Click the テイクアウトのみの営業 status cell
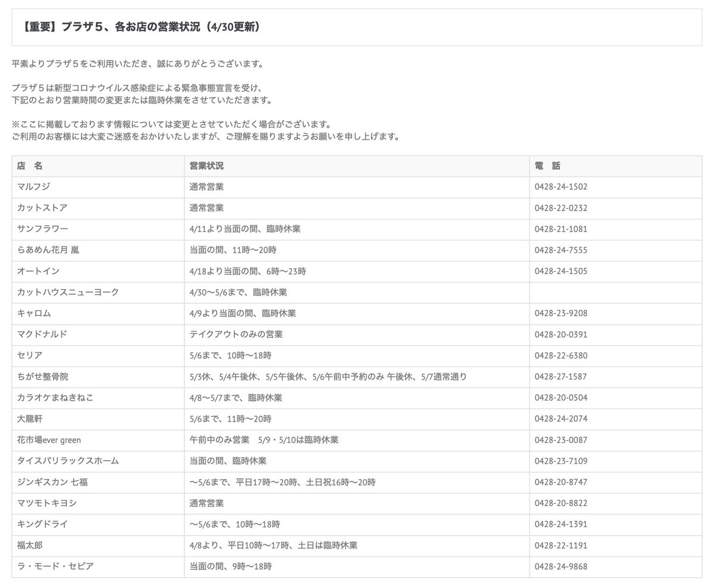The image size is (714, 588). (x=236, y=335)
